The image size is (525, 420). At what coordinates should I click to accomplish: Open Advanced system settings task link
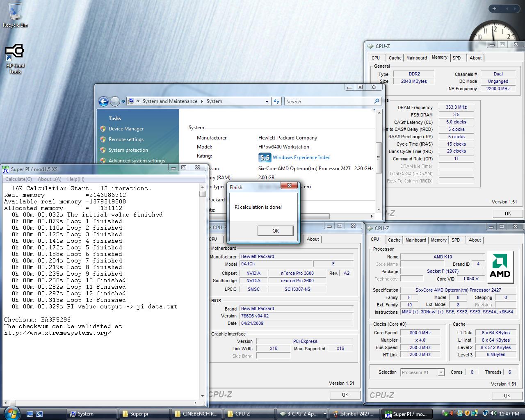pos(137,160)
